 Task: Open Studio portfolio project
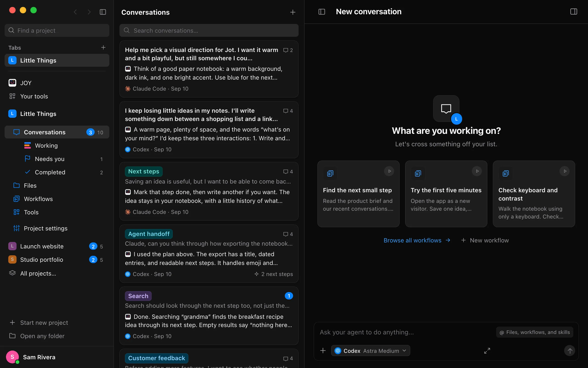(x=57, y=260)
